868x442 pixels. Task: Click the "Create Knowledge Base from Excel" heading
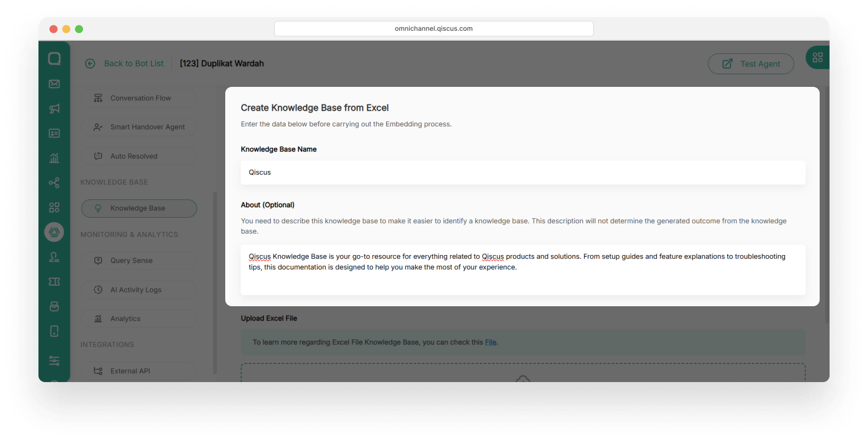coord(315,108)
